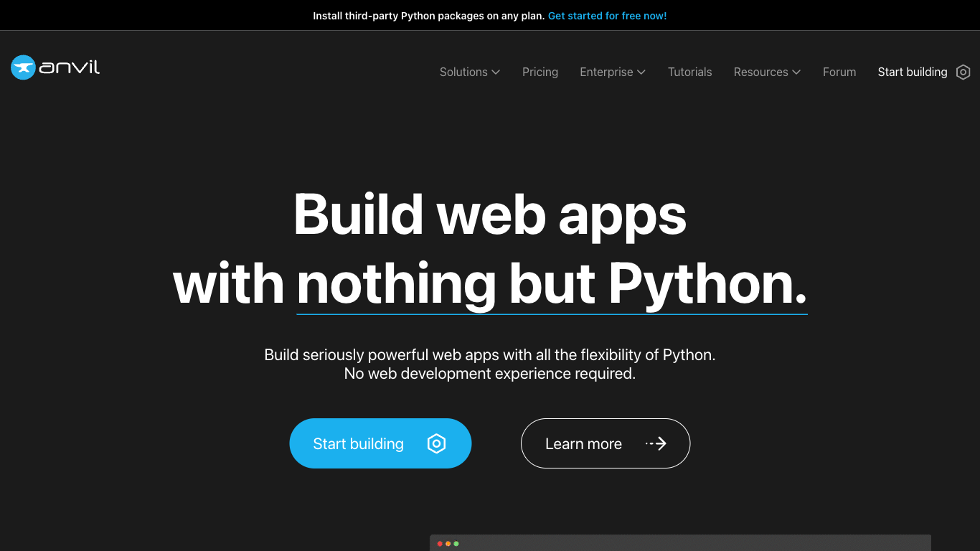This screenshot has height=551, width=980.
Task: Go to Tutorials in the nav bar
Action: [690, 72]
